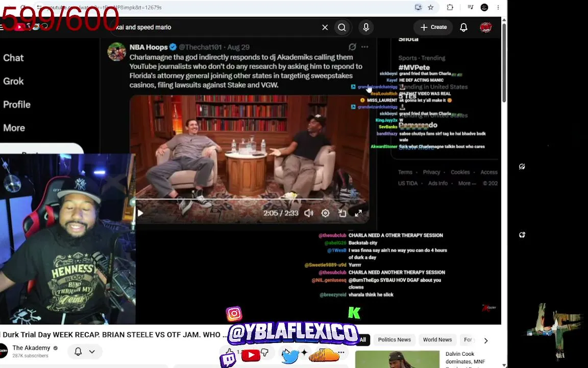Click the install app icon in address bar

[418, 7]
